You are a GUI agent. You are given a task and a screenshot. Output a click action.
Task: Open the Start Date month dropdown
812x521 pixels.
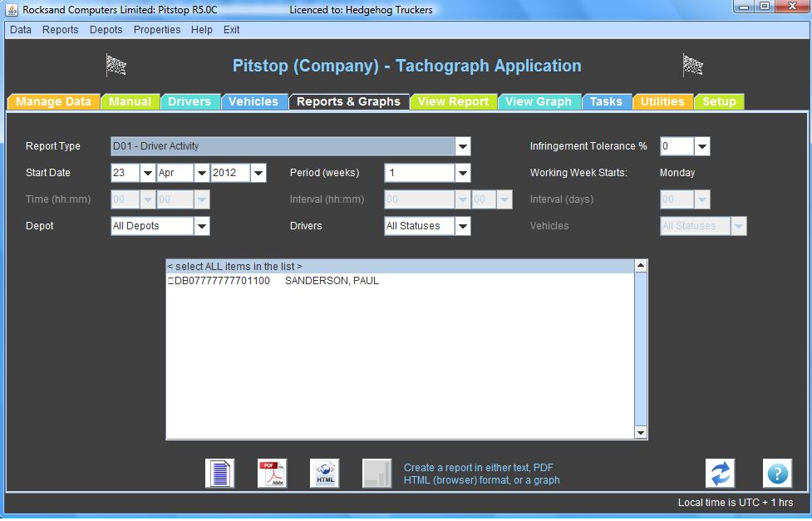click(202, 173)
